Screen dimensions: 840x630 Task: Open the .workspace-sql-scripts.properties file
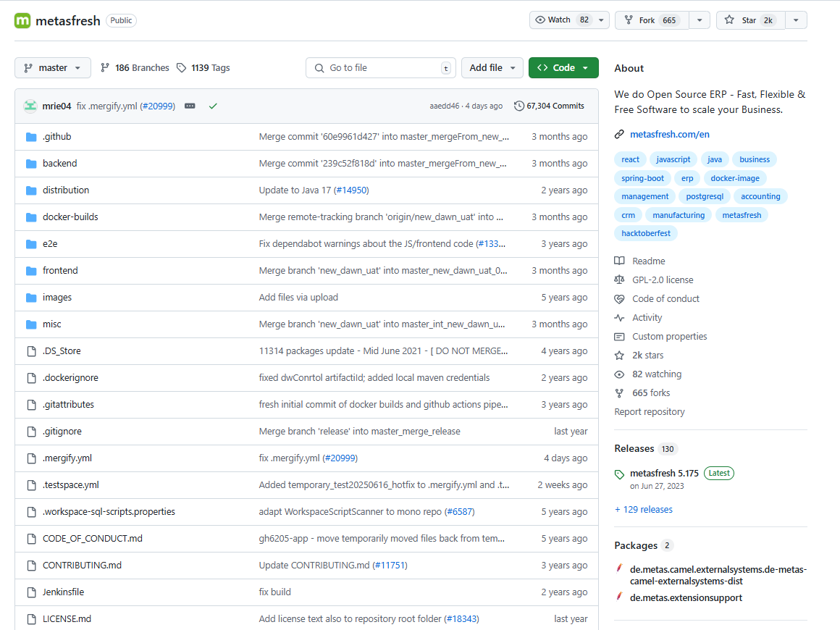(109, 512)
